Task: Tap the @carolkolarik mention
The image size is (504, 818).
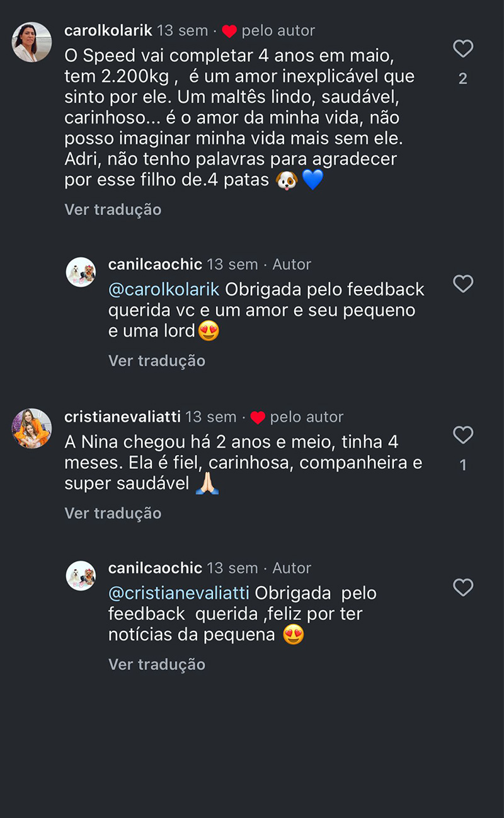Action: tap(164, 289)
